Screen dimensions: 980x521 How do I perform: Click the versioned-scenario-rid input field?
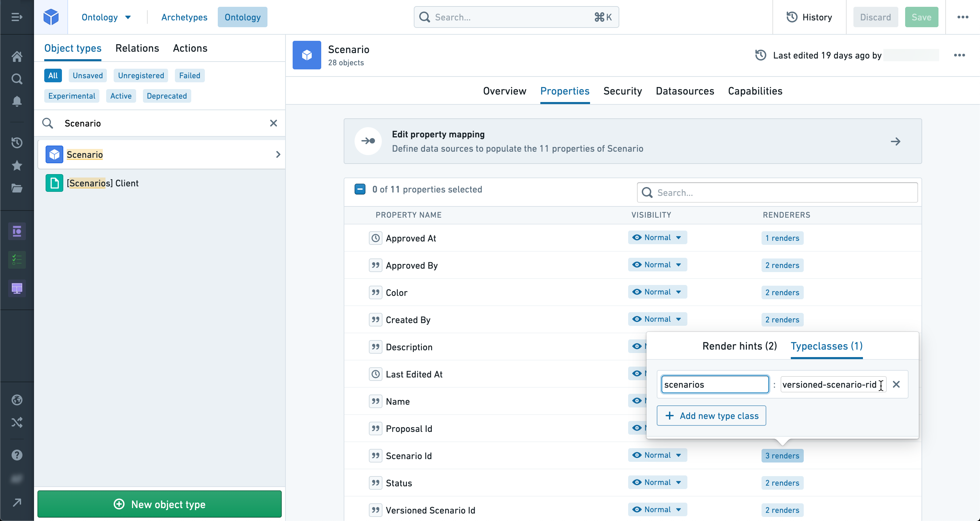pyautogui.click(x=833, y=384)
